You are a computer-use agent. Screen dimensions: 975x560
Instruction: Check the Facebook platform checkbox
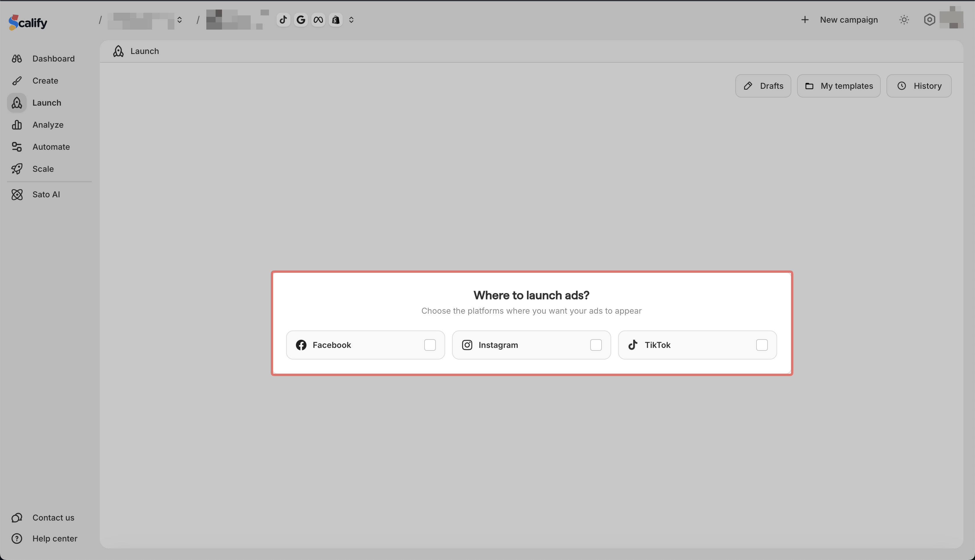tap(430, 345)
